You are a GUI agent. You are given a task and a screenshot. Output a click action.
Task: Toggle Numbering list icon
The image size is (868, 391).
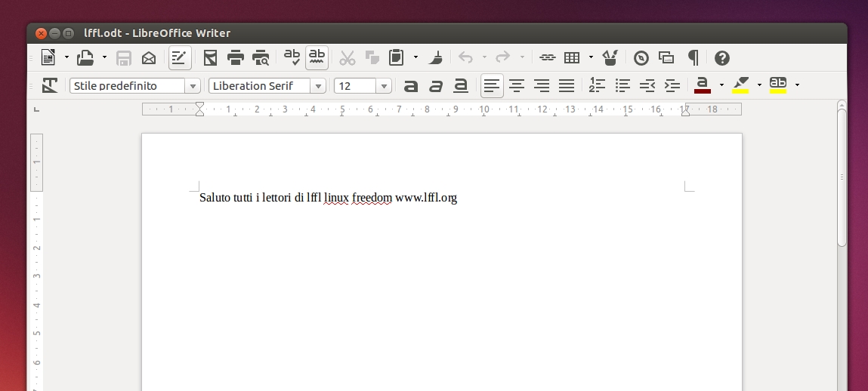[x=597, y=85]
